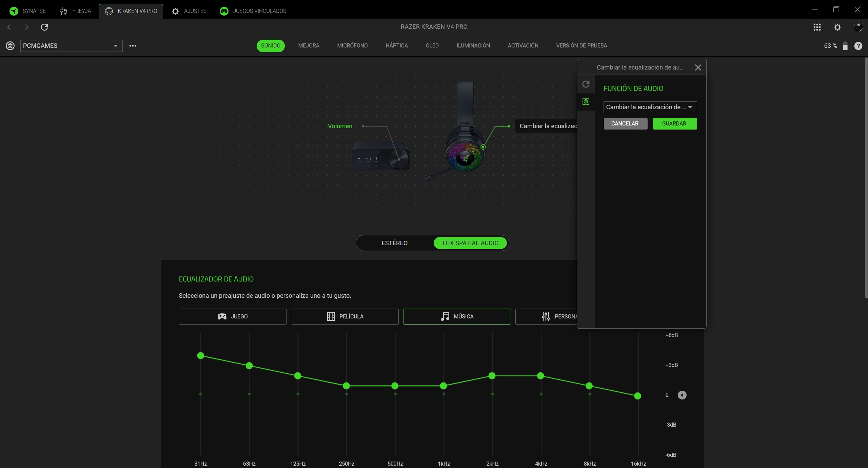Go back with the left arrow
This screenshot has height=468, width=868.
(9, 27)
